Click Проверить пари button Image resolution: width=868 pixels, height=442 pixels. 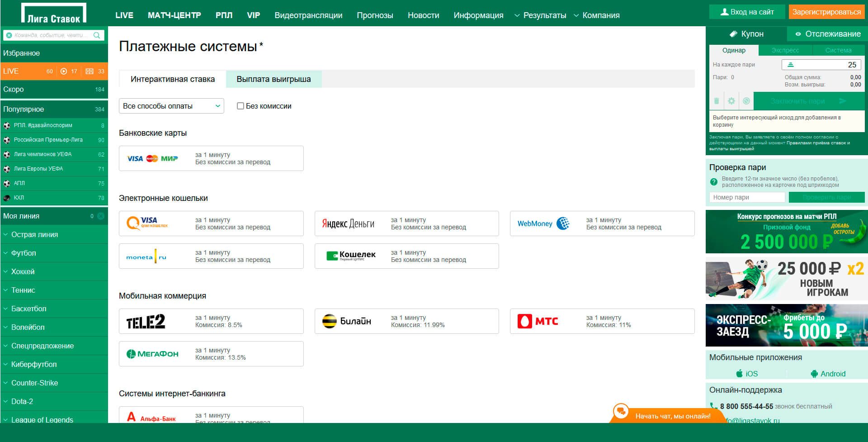click(827, 197)
